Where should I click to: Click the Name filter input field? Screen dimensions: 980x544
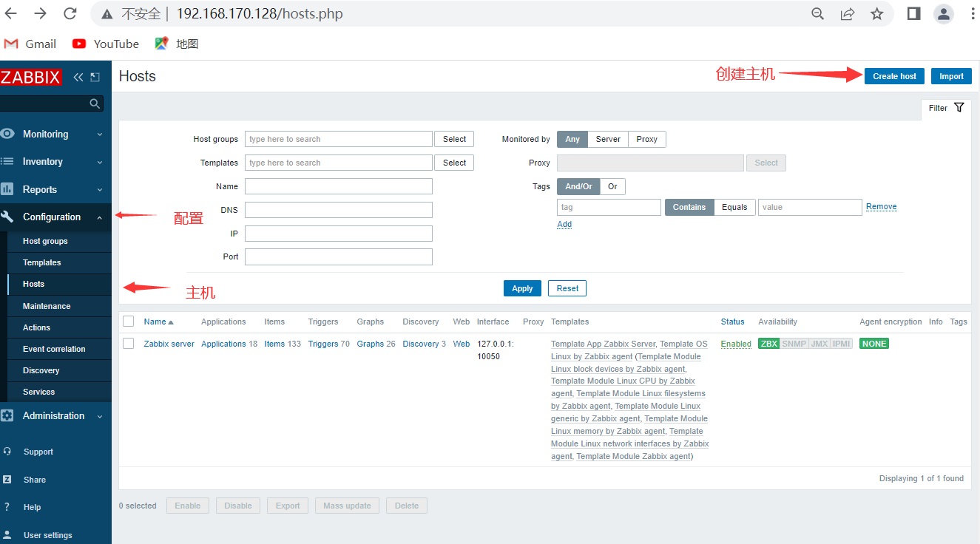click(339, 186)
